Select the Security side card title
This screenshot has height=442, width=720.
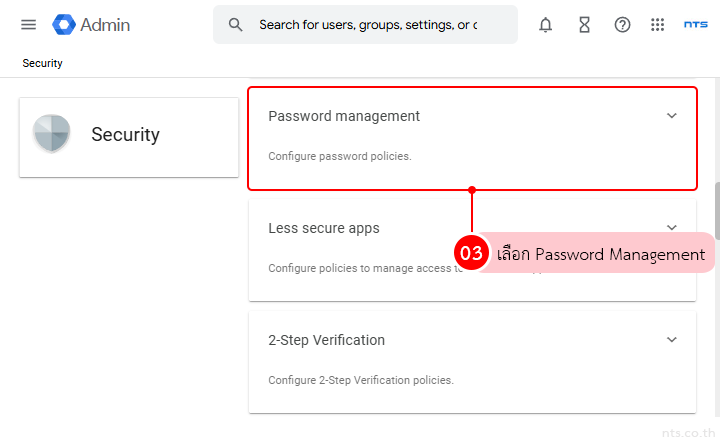point(125,135)
